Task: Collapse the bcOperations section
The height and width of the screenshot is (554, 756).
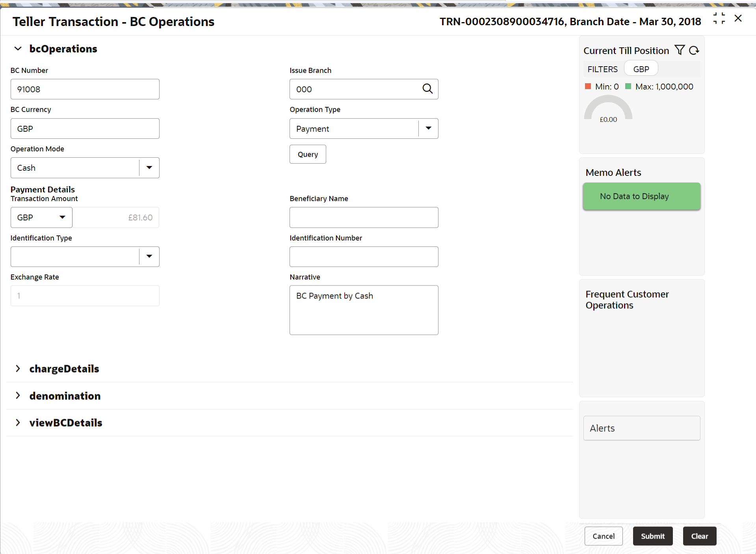Action: pyautogui.click(x=18, y=49)
